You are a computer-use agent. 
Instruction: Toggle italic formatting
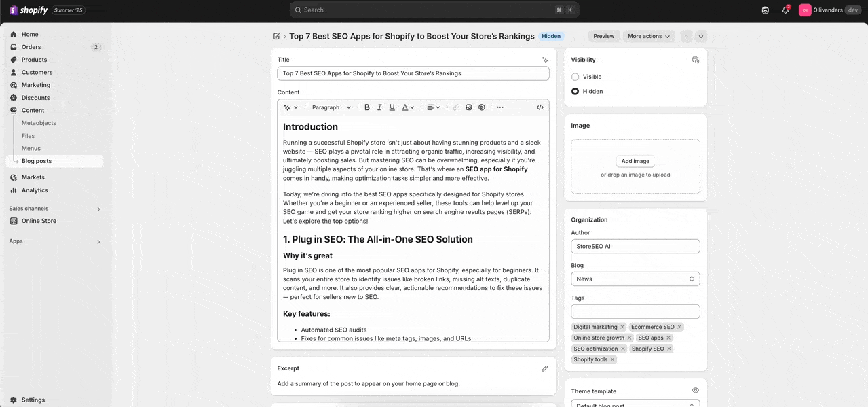click(379, 107)
